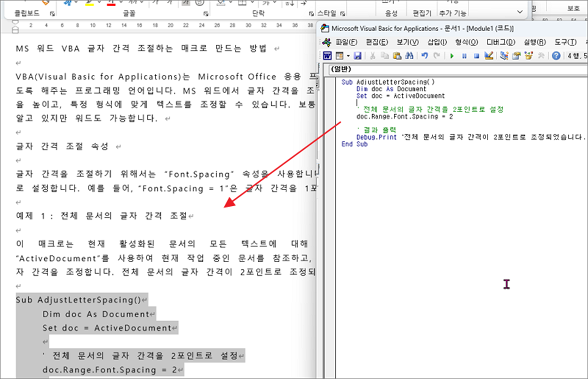Open the 형식(O) menu in VBA editor

click(467, 42)
